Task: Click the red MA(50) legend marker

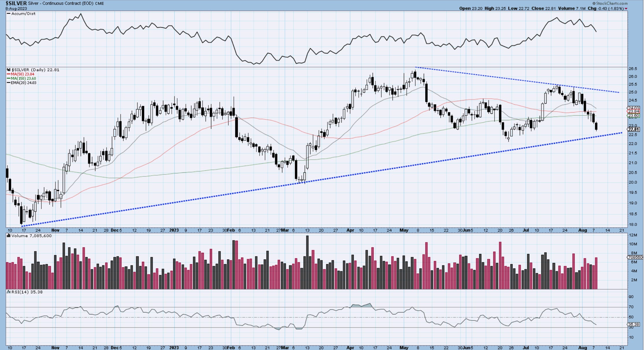Action: (x=9, y=74)
